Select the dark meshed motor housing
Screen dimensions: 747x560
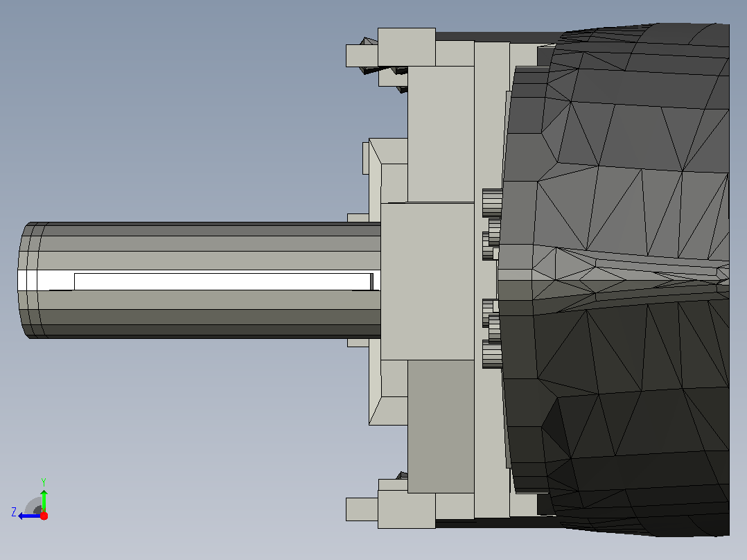pyautogui.click(x=615, y=279)
